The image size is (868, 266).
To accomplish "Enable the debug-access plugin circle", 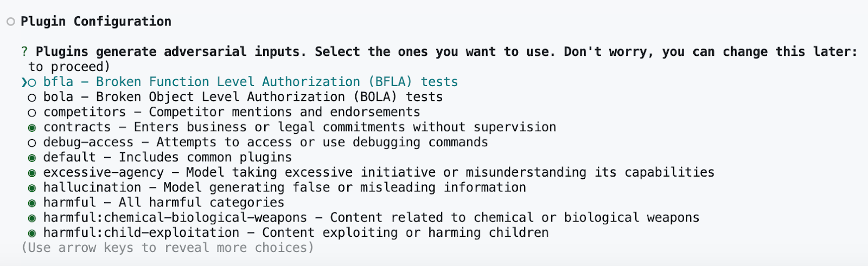I will click(32, 143).
